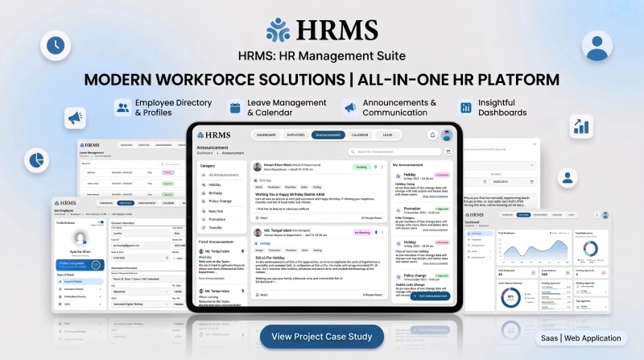The height and width of the screenshot is (360, 644).
Task: Click the end date field in the leave request window
Action: (x=513, y=182)
